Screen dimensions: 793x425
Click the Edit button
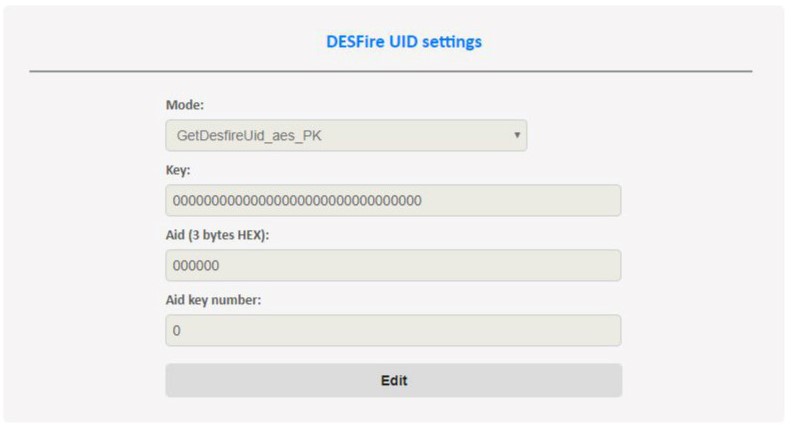click(x=393, y=380)
